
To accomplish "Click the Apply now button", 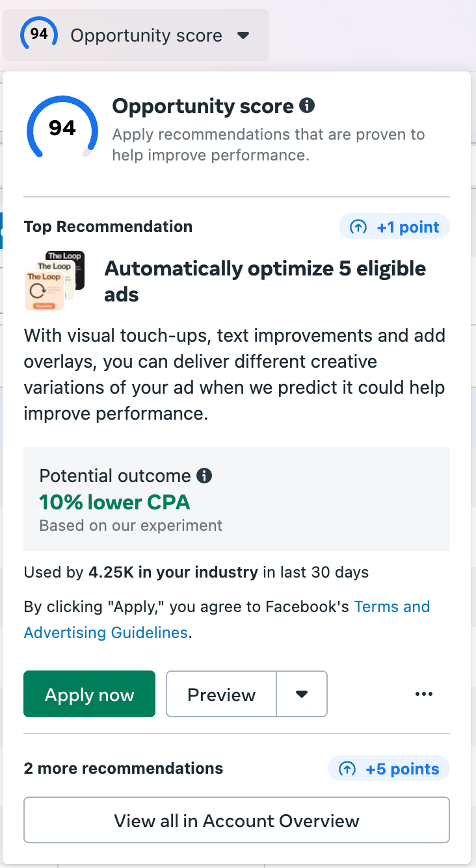I will 90,694.
